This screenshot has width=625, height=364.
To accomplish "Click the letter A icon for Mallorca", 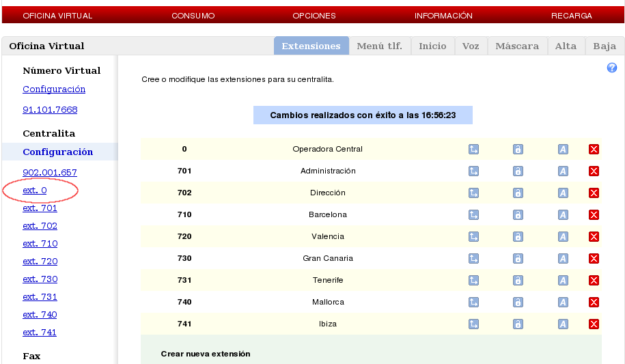I will (563, 303).
